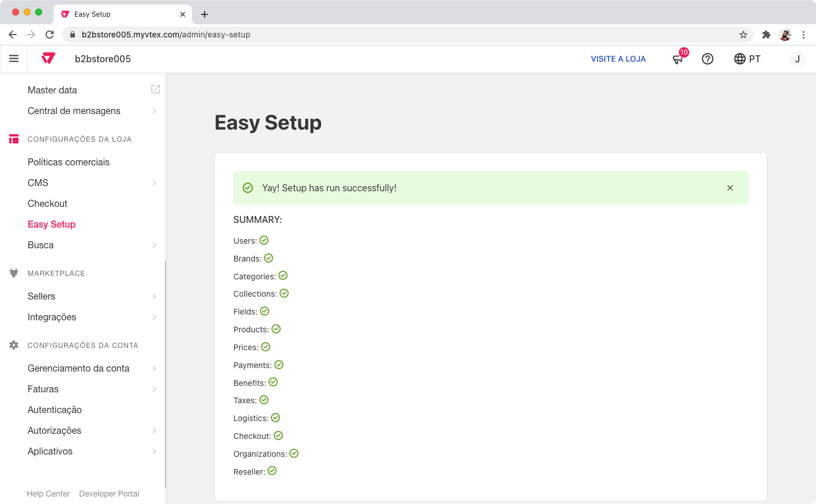Screen dimensions: 816x504
Task: Expand the Sellers submenu chevron
Action: click(154, 296)
